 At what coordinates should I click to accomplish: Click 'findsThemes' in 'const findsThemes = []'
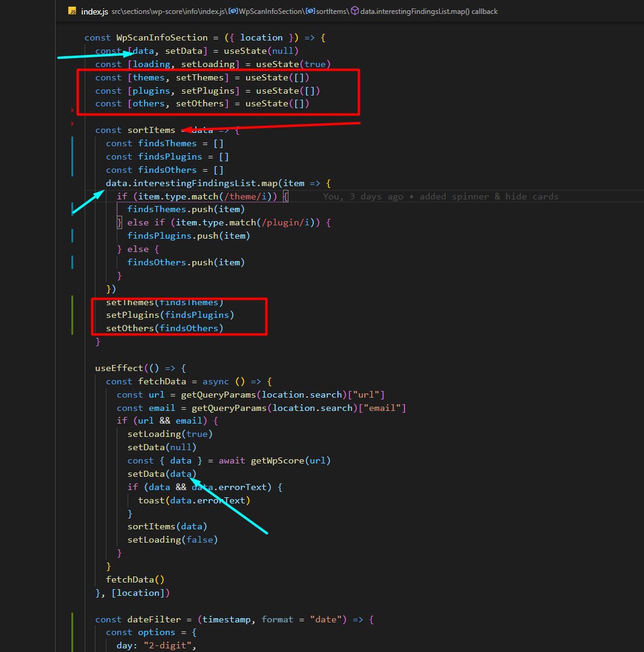point(168,143)
